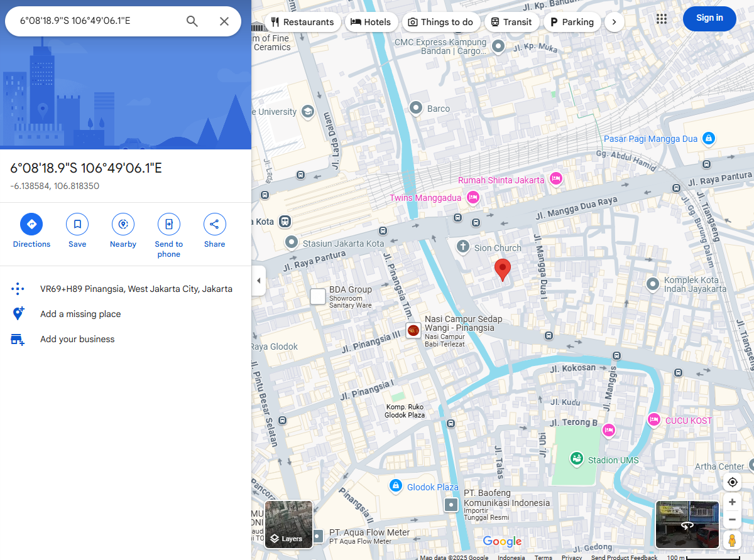Center map on your location

coord(732,482)
